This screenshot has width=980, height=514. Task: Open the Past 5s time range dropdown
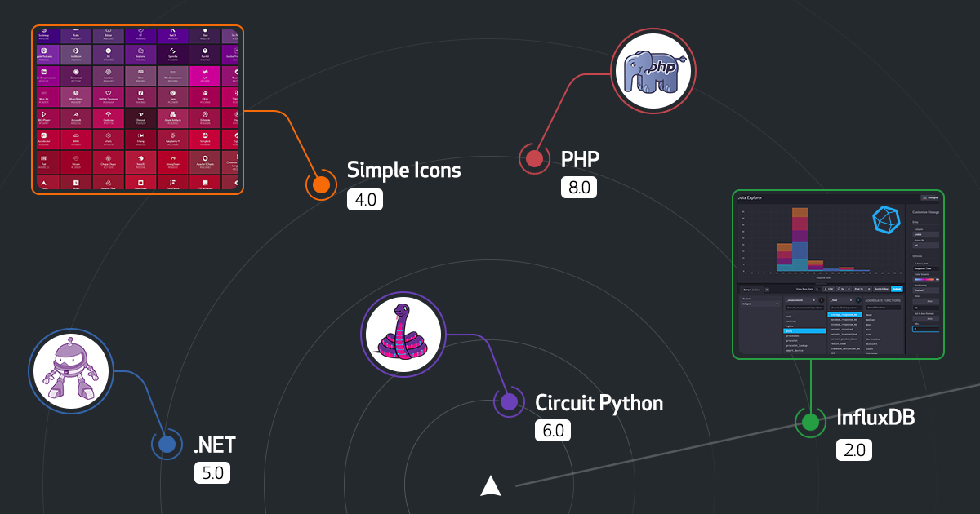tap(862, 289)
